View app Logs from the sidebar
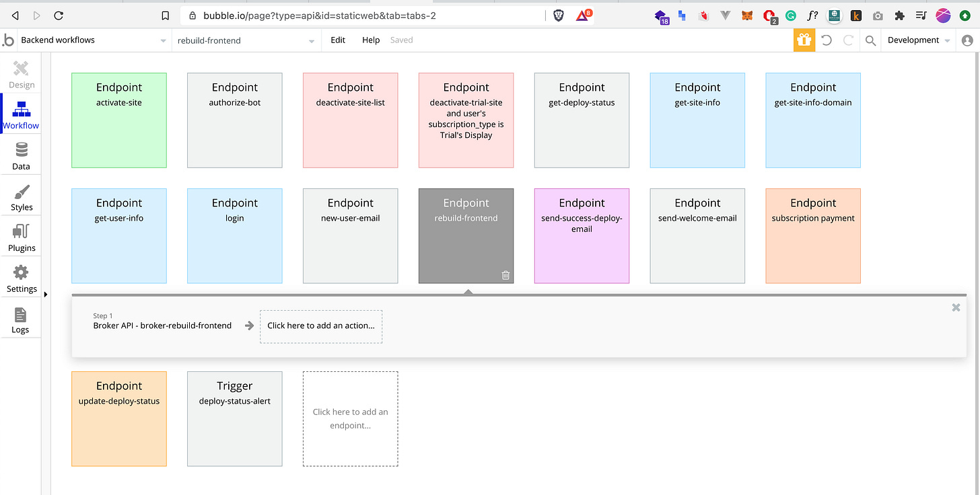This screenshot has height=495, width=980. click(21, 318)
